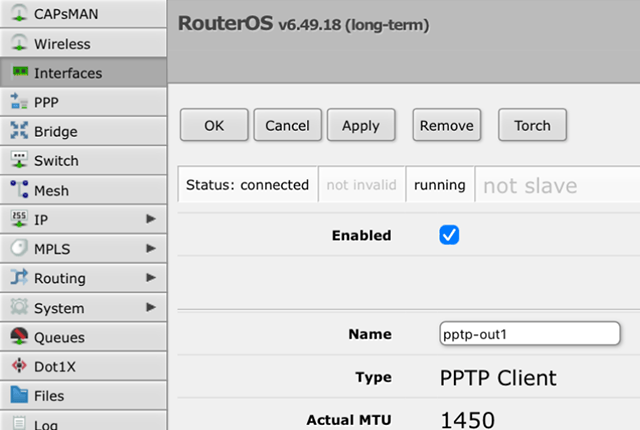640x430 pixels.
Task: Click the Queues red dome icon
Action: [19, 336]
